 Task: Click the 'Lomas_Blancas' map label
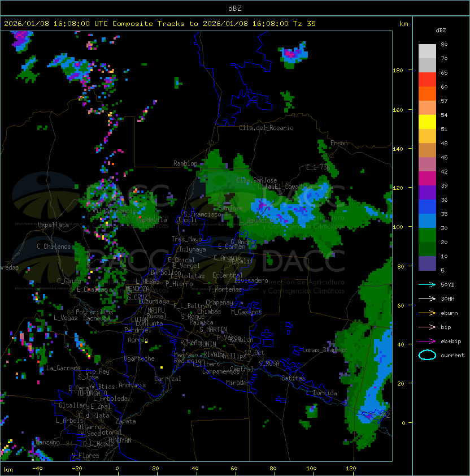click(x=324, y=350)
